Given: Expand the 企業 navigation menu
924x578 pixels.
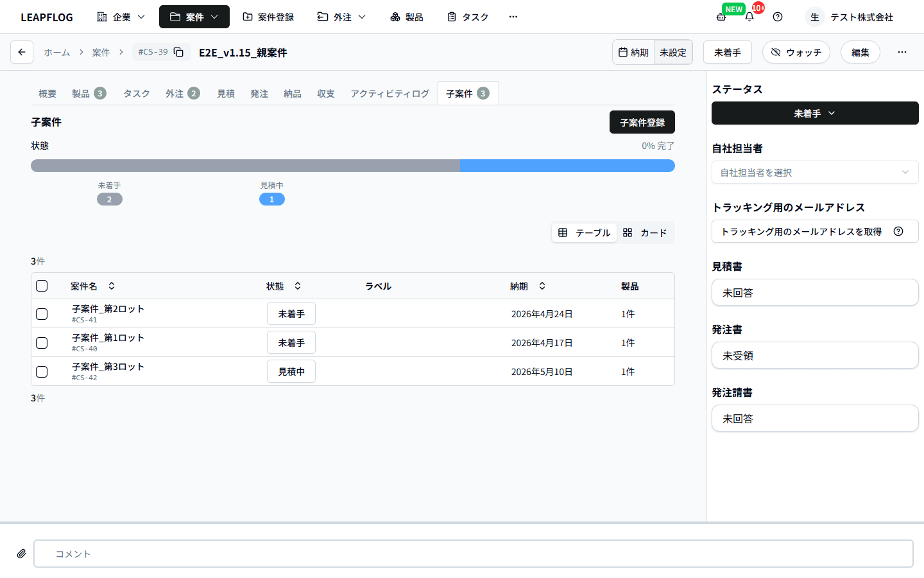Looking at the screenshot, I should coord(121,17).
